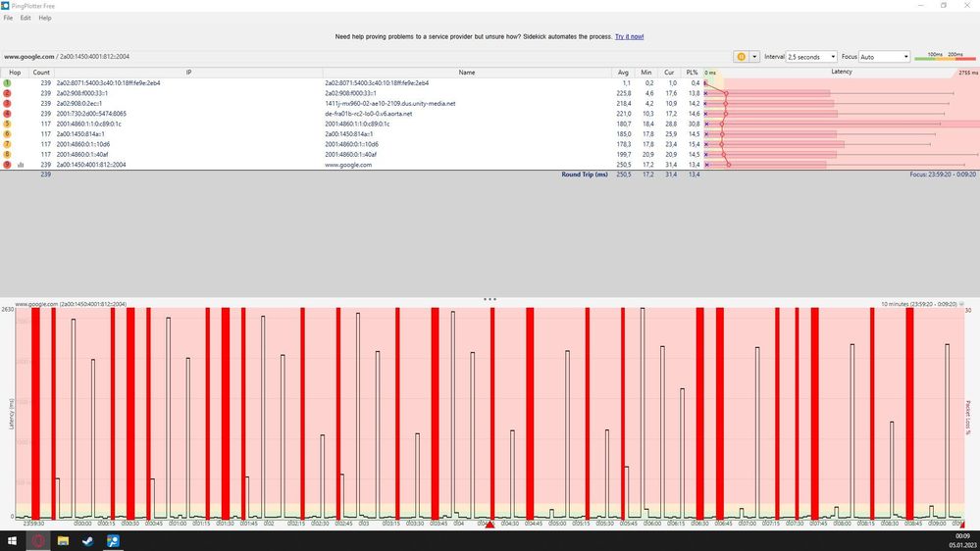The height and width of the screenshot is (551, 980).
Task: Sort by the Hop column header
Action: 15,73
